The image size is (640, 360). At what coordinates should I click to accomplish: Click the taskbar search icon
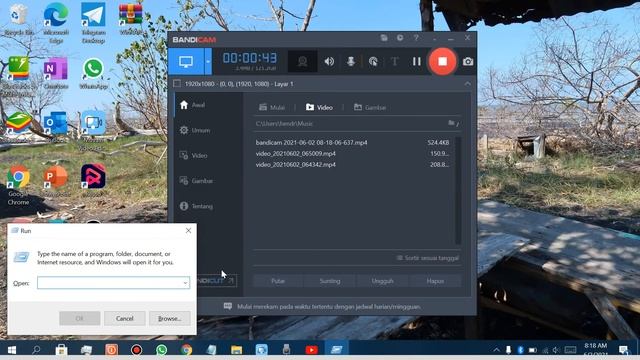point(36,350)
